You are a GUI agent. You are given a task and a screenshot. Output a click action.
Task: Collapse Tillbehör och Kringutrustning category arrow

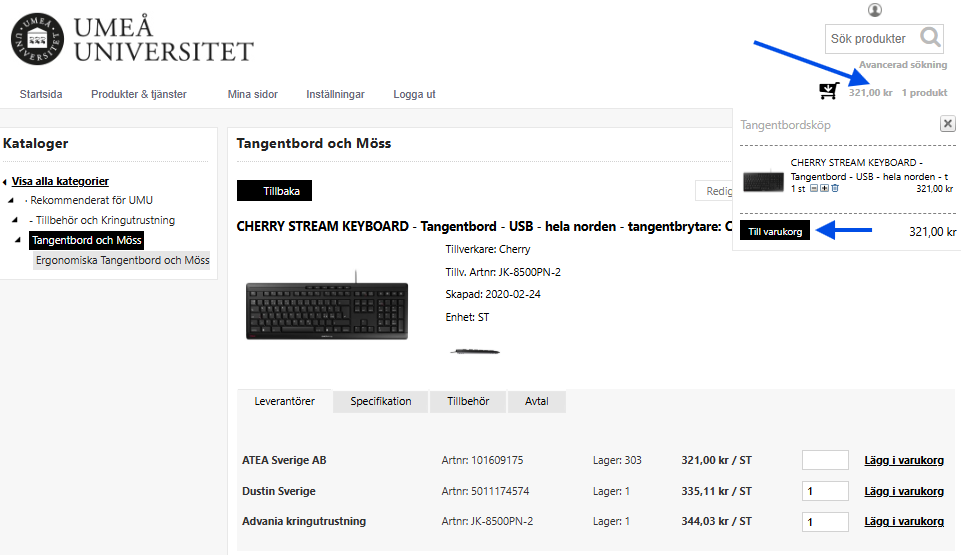click(15, 220)
